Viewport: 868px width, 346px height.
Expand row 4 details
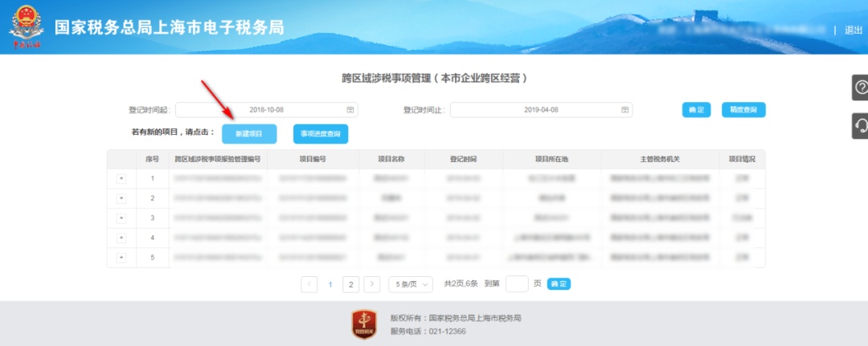(x=121, y=238)
